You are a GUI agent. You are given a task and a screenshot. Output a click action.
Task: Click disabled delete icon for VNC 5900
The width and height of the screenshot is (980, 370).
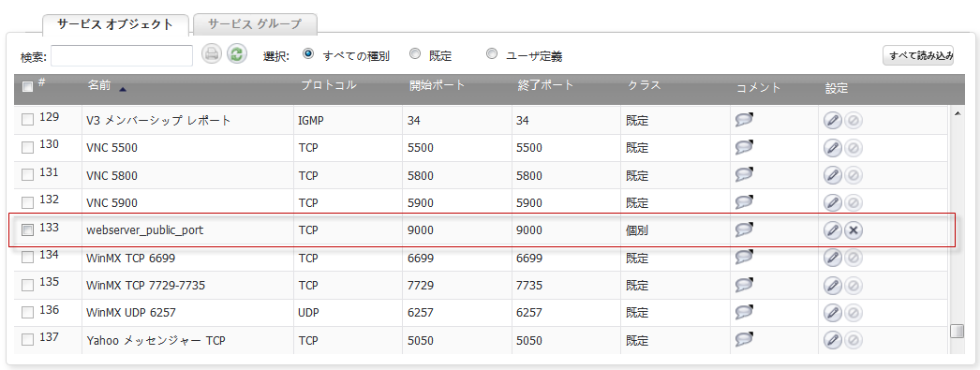[853, 203]
